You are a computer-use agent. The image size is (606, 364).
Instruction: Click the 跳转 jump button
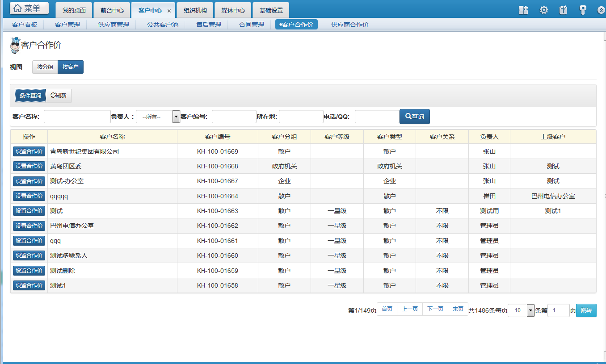(586, 310)
